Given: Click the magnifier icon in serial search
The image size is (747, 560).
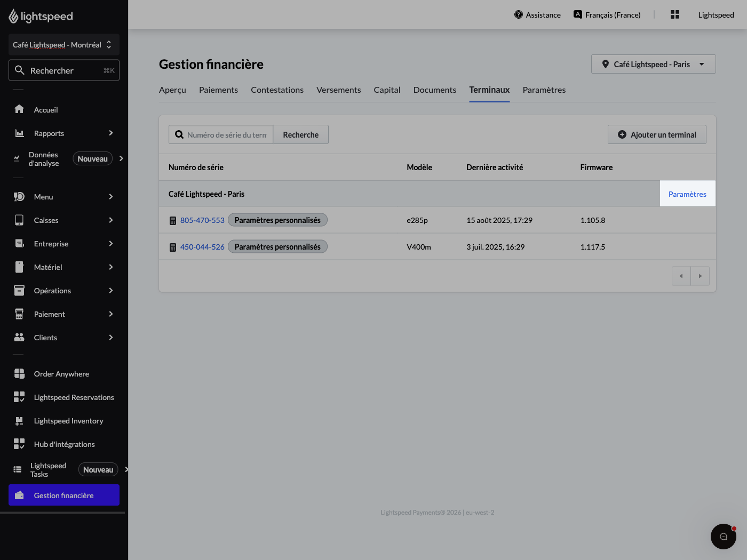Looking at the screenshot, I should point(179,135).
